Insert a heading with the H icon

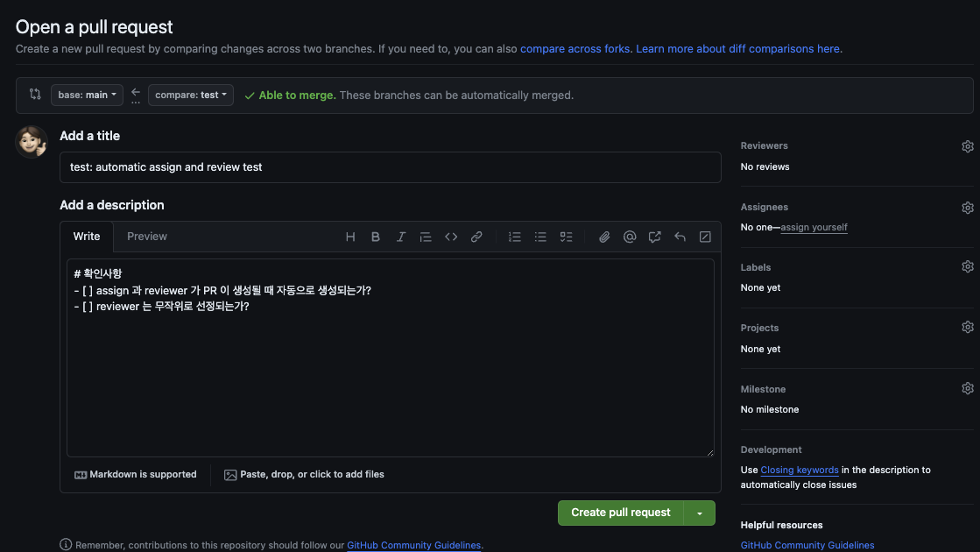[350, 237]
